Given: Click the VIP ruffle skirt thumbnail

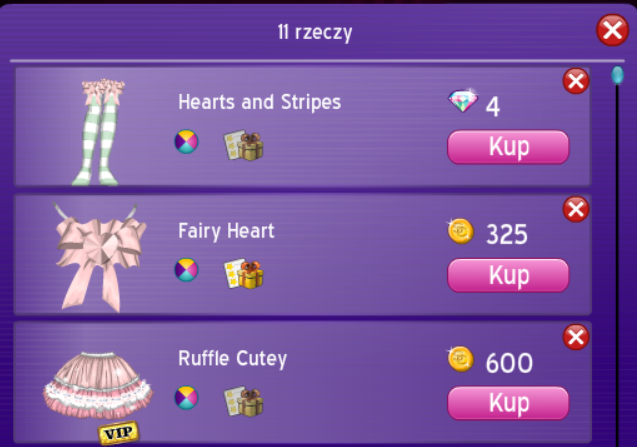Looking at the screenshot, I should pyautogui.click(x=98, y=392).
